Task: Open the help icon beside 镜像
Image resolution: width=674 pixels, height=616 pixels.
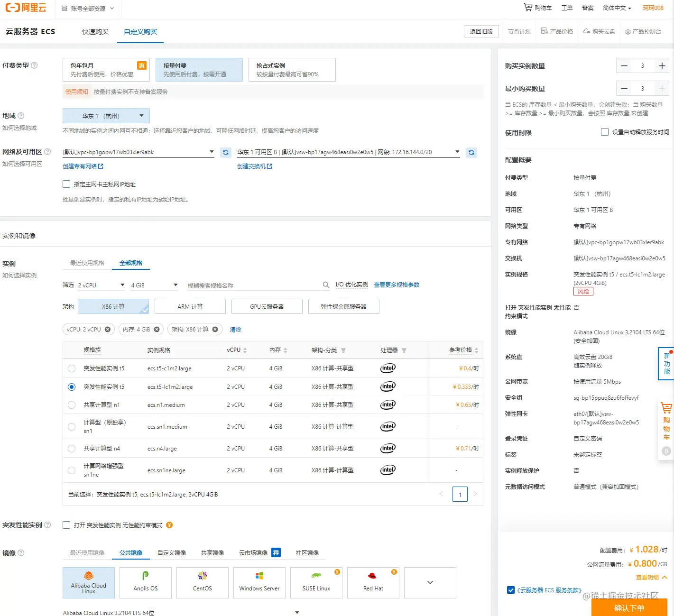Action: tap(21, 553)
